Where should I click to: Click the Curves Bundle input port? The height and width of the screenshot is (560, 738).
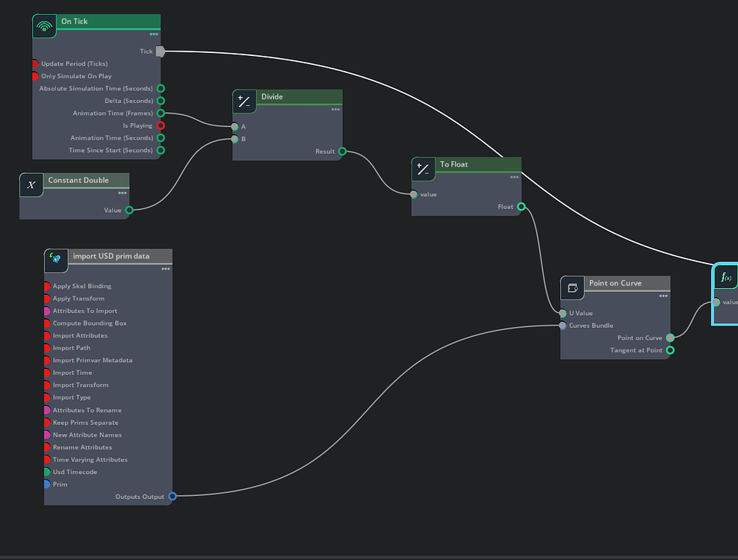(x=562, y=326)
